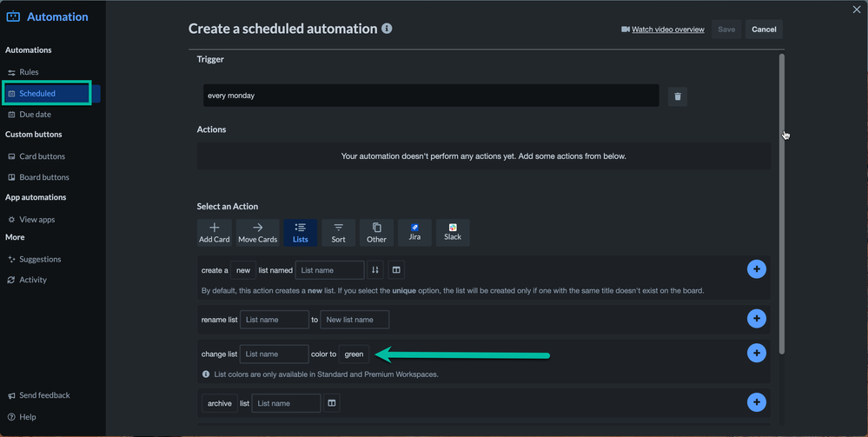Viewport: 868px width, 437px height.
Task: Close the automation dialog with X
Action: coord(857,10)
